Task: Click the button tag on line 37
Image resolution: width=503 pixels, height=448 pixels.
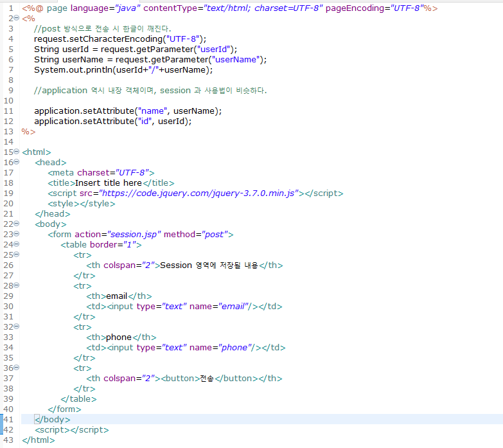Action: [x=209, y=379]
